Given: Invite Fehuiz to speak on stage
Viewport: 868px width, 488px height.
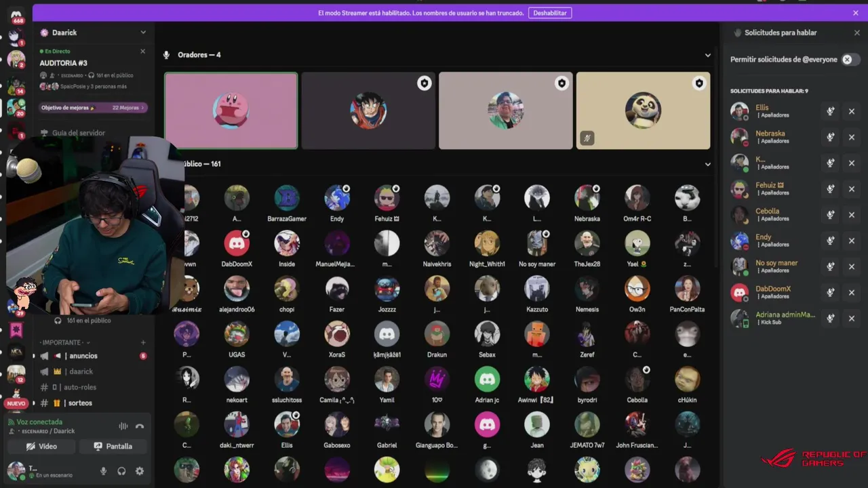Looking at the screenshot, I should pyautogui.click(x=830, y=189).
